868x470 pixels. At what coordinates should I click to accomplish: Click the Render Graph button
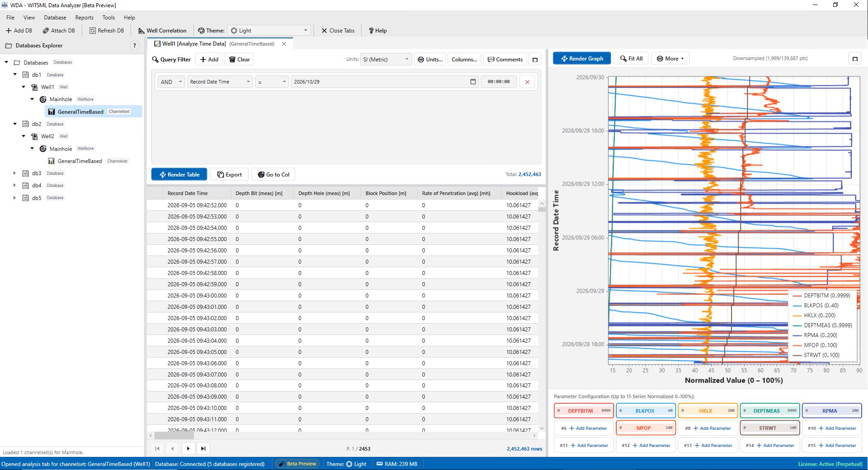582,59
